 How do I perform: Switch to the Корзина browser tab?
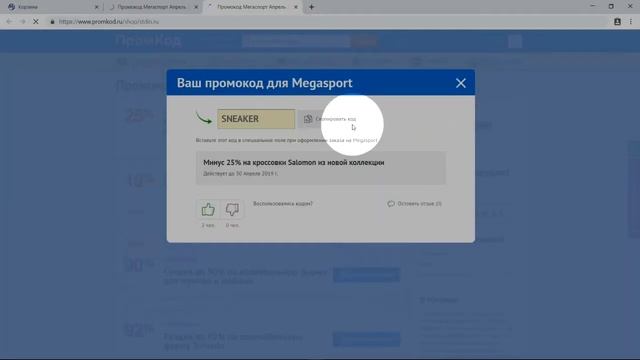[53, 7]
